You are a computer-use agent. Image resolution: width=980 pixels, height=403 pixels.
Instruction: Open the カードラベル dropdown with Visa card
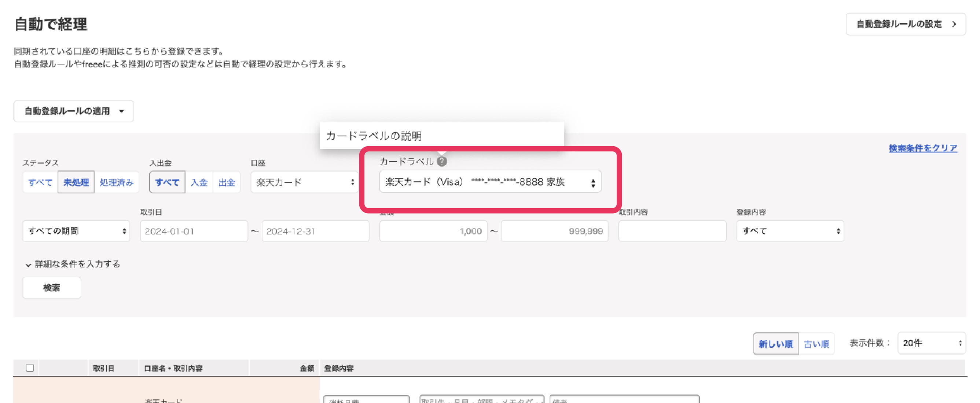[x=490, y=182]
